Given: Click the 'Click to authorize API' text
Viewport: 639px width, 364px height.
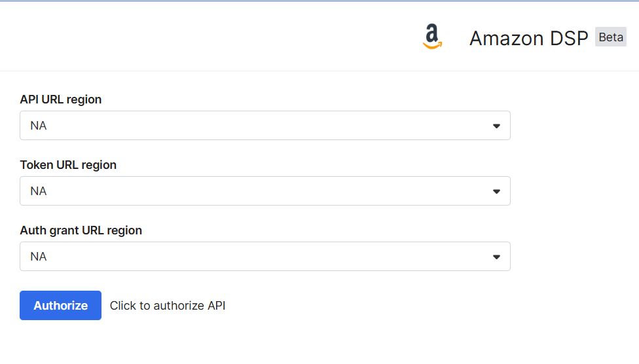Looking at the screenshot, I should 168,306.
